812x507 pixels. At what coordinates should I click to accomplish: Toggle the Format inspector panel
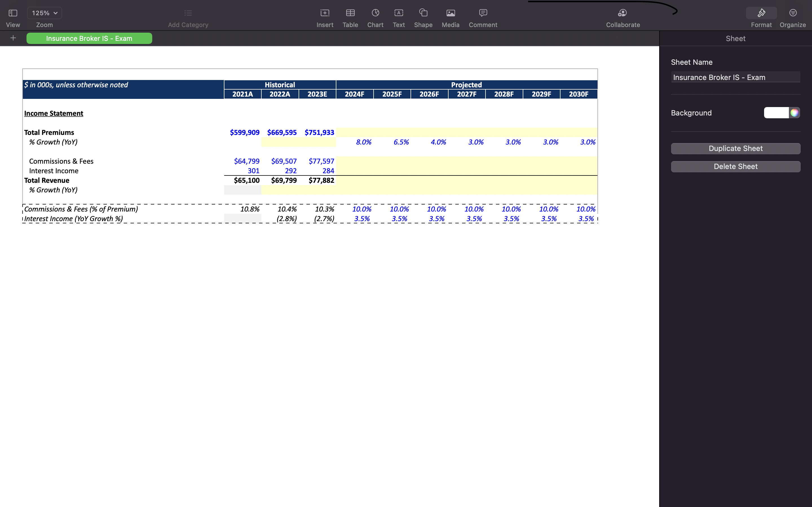[x=761, y=13]
